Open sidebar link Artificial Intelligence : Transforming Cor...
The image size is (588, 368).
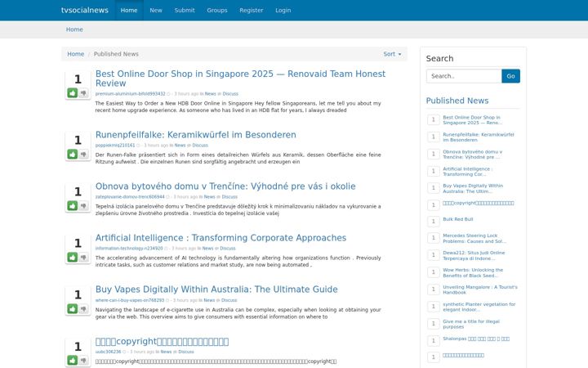[468, 172]
